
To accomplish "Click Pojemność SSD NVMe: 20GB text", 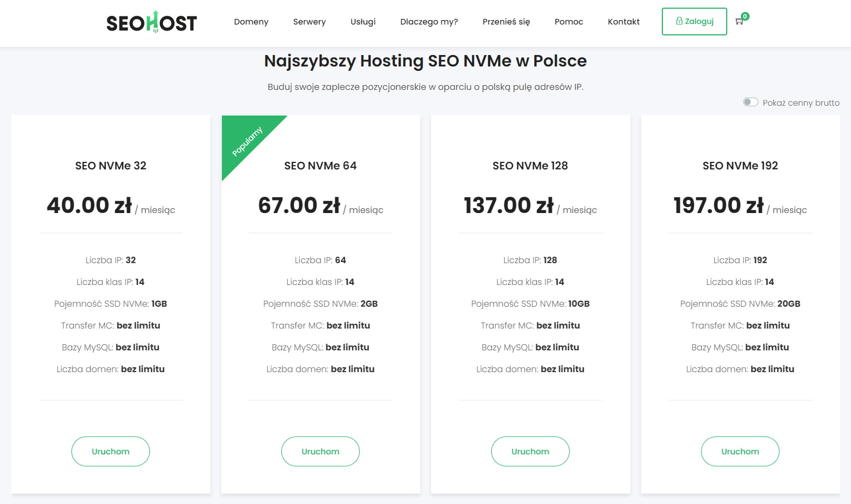I will [x=740, y=304].
